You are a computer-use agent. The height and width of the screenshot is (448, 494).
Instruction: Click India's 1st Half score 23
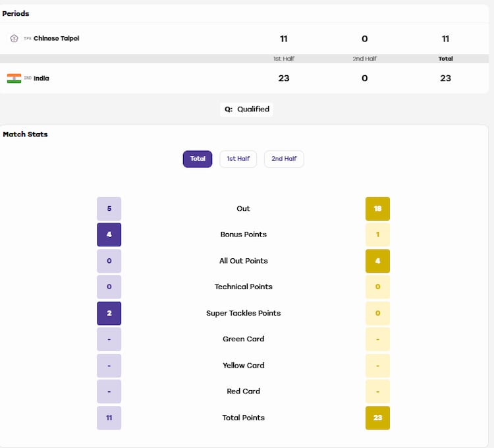[283, 78]
